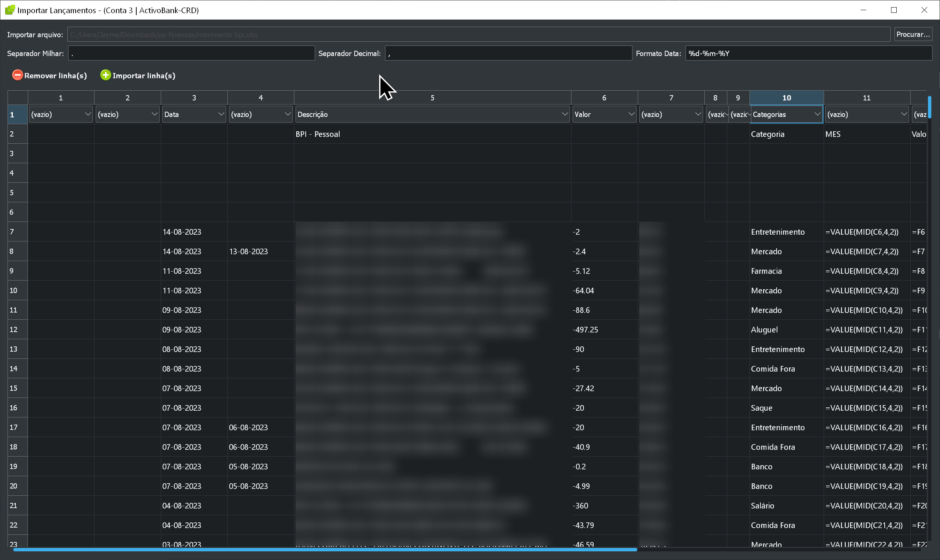This screenshot has height=560, width=940.
Task: Click into the Separador Milhar field
Action: [191, 53]
